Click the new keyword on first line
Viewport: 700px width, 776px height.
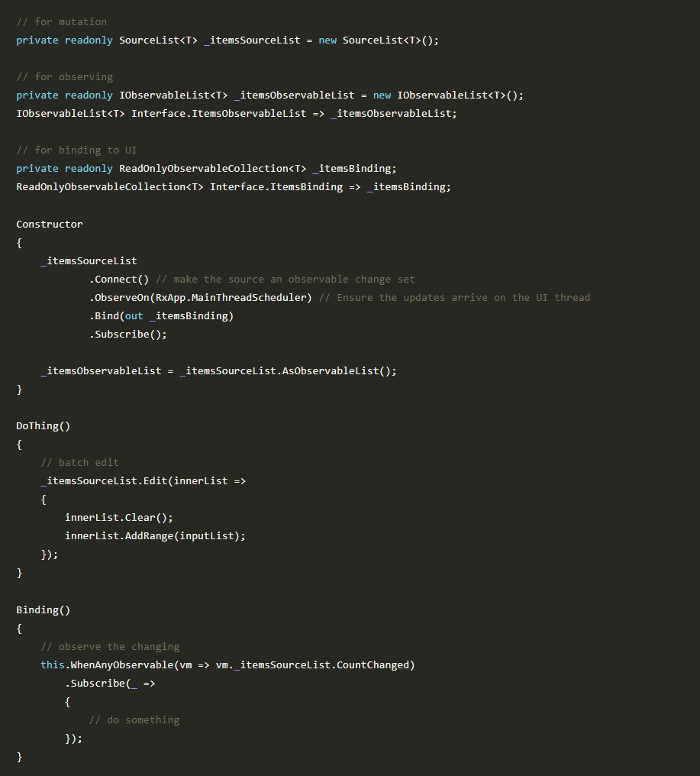pos(327,40)
